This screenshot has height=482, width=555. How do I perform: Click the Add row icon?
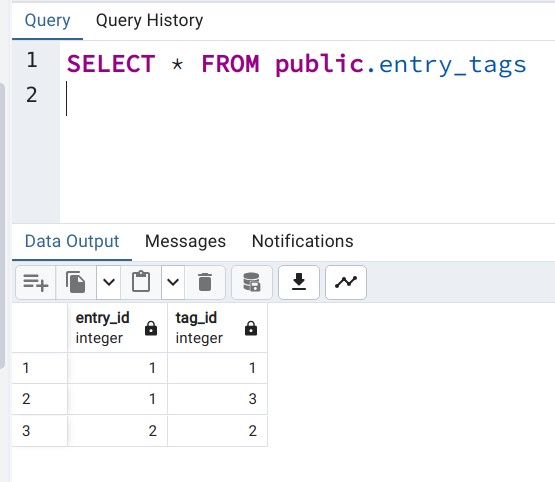[35, 282]
